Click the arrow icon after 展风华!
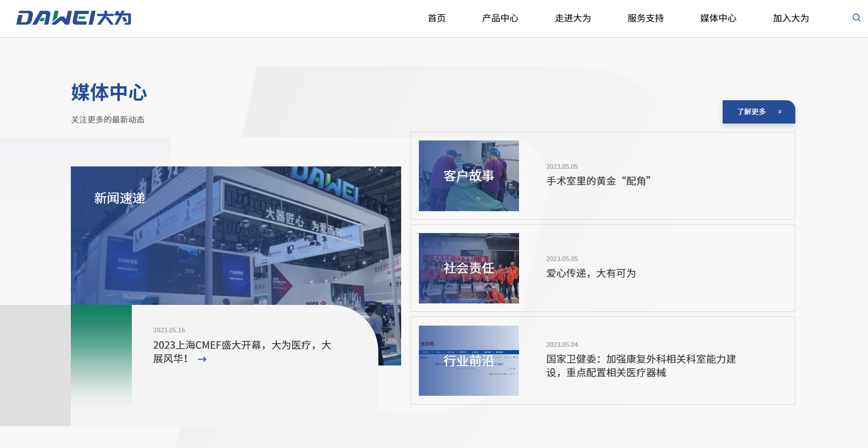The image size is (868, 448). click(x=202, y=359)
